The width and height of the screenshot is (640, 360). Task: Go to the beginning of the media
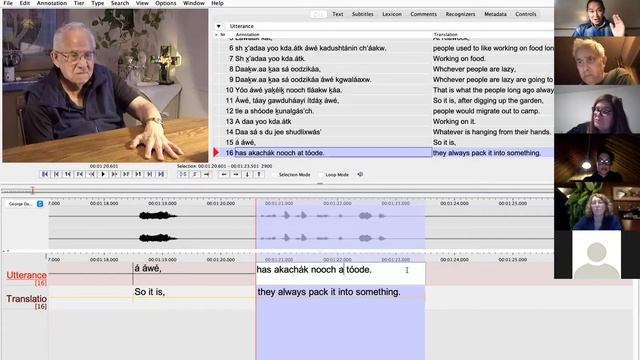point(45,174)
